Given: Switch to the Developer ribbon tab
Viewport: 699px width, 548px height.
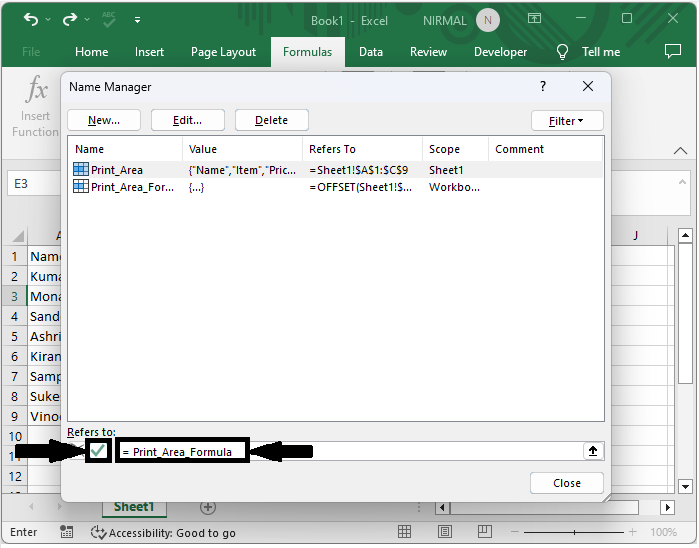Looking at the screenshot, I should (x=500, y=52).
